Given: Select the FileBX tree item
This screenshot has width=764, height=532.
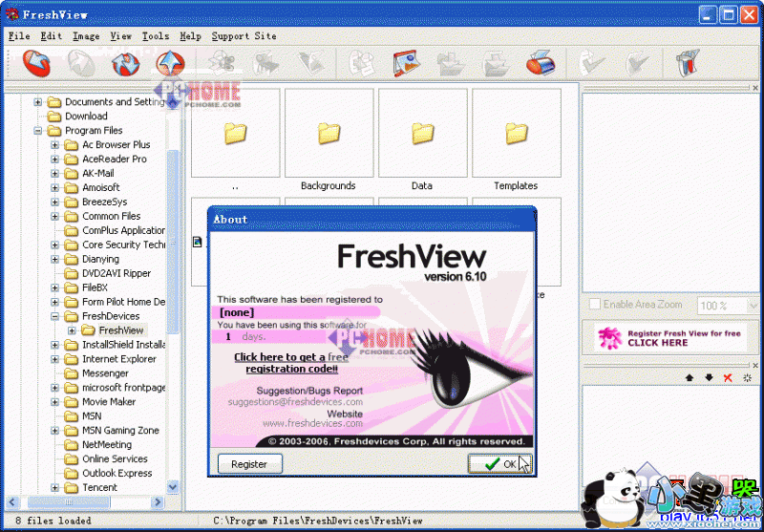Looking at the screenshot, I should (95, 287).
